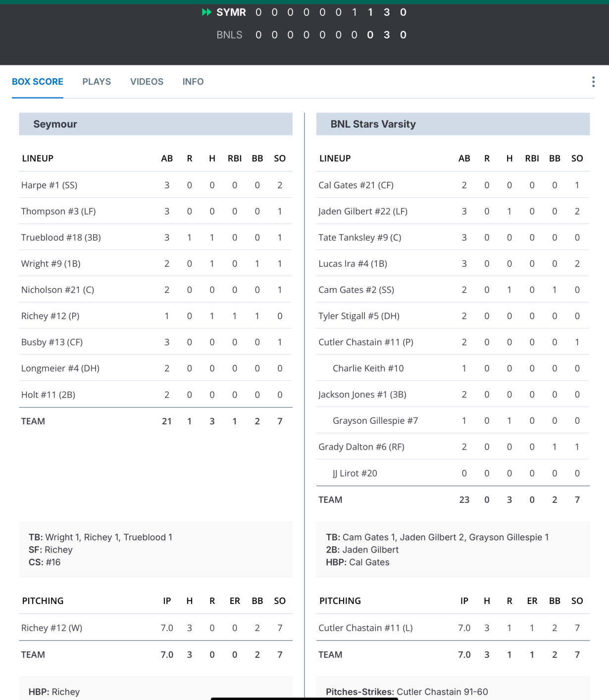Click the BNL Stars Varsity team header

coord(373,124)
